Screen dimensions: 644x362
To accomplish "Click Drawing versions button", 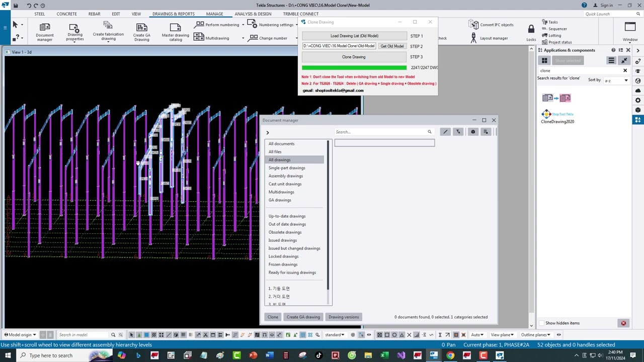I will pos(344,317).
